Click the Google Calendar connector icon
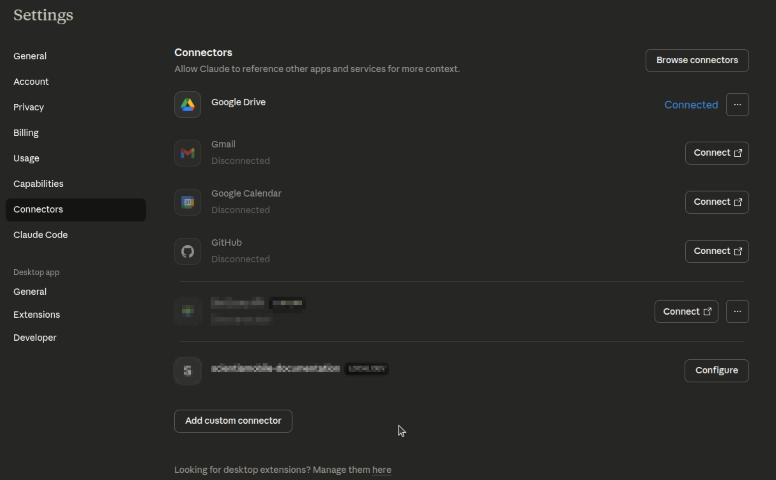 coord(188,202)
